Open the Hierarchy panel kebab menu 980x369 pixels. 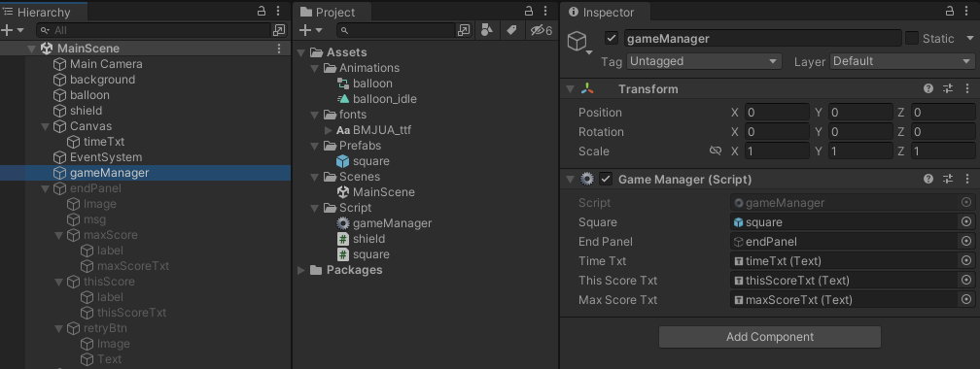coord(278,11)
